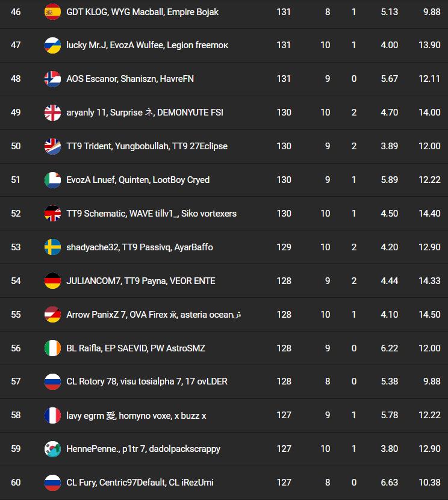This screenshot has height=500, width=448.
Task: Click the Sweden flag beside shadyache32
Action: (x=53, y=247)
